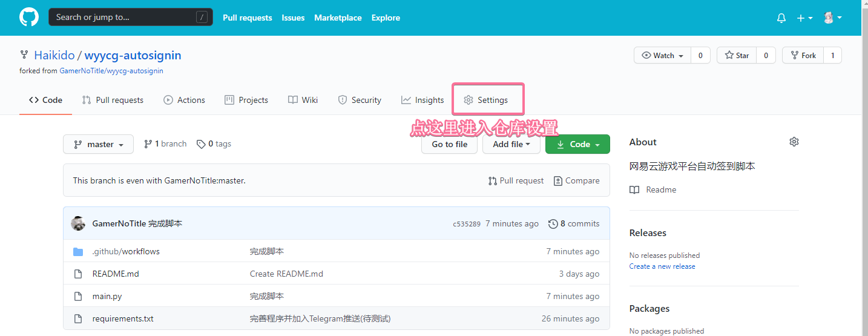Switch to the Insights tab
The height and width of the screenshot is (336, 868).
tap(422, 100)
